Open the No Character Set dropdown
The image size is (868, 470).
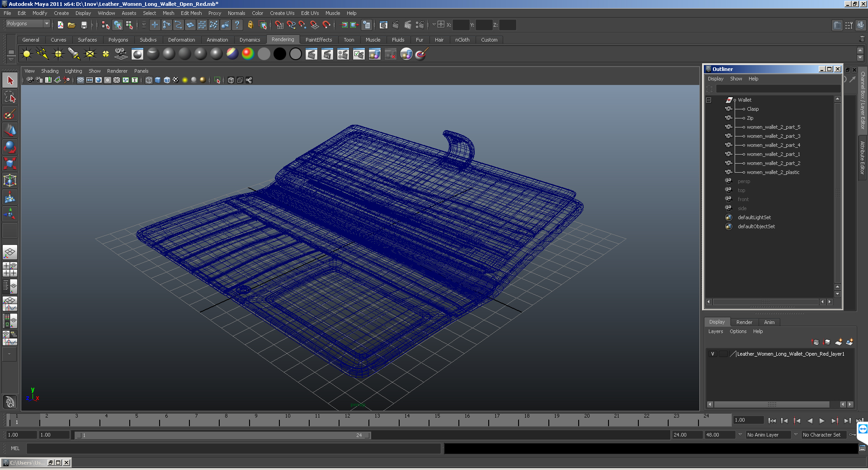point(823,435)
